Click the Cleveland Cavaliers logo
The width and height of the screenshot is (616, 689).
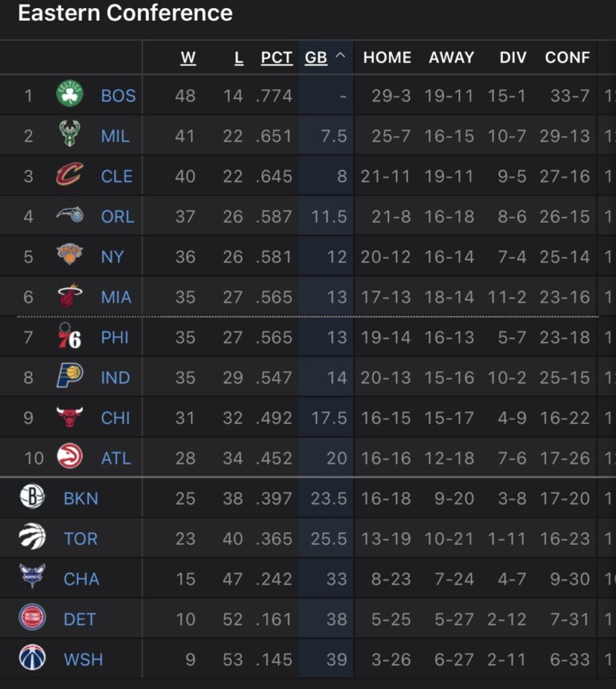(x=69, y=176)
